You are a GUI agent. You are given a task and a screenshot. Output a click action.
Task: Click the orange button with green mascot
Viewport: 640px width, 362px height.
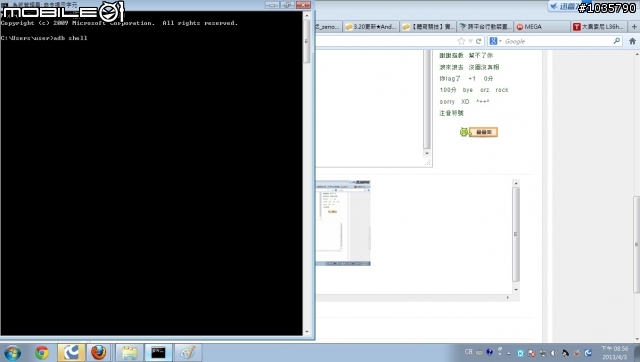coord(479,132)
